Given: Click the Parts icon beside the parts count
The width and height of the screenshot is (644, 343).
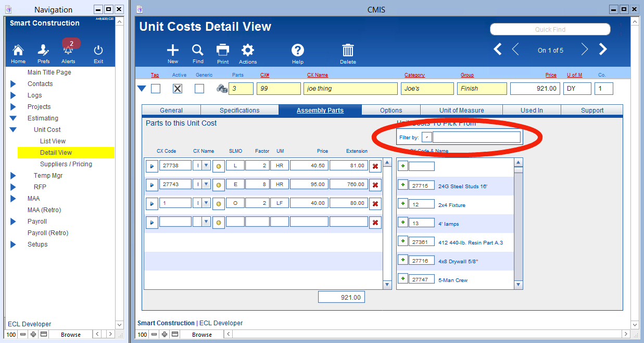Looking at the screenshot, I should pyautogui.click(x=222, y=89).
